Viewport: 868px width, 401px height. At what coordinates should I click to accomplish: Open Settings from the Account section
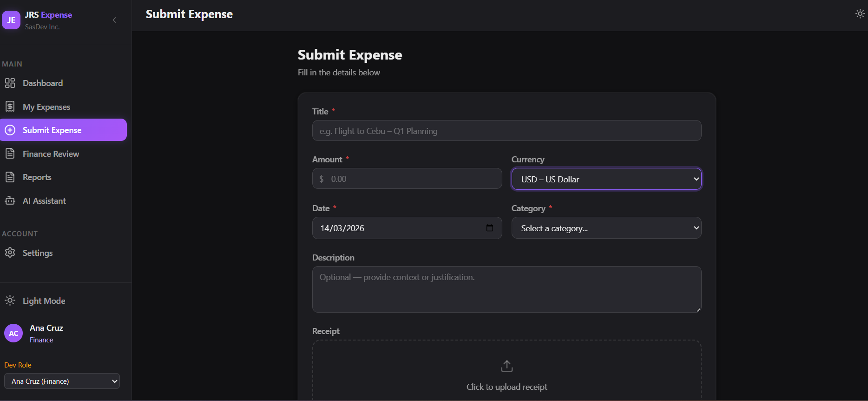(x=63, y=253)
